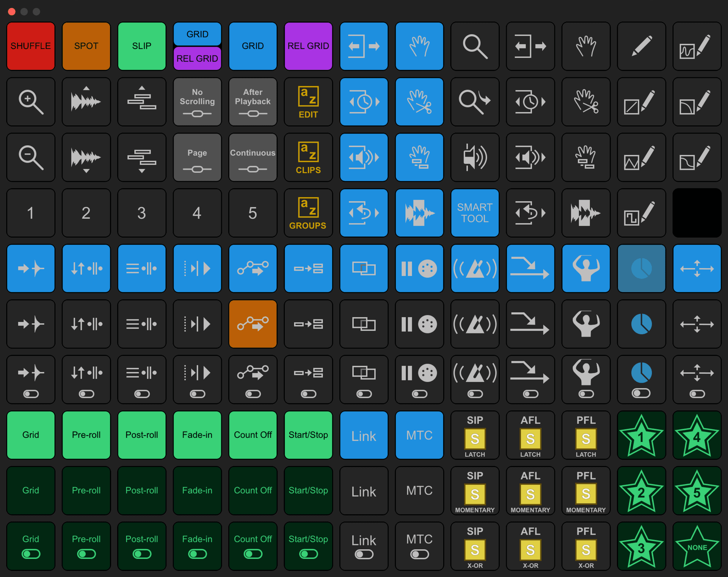Click the NONE star icon
This screenshot has width=728, height=577.
(x=697, y=546)
